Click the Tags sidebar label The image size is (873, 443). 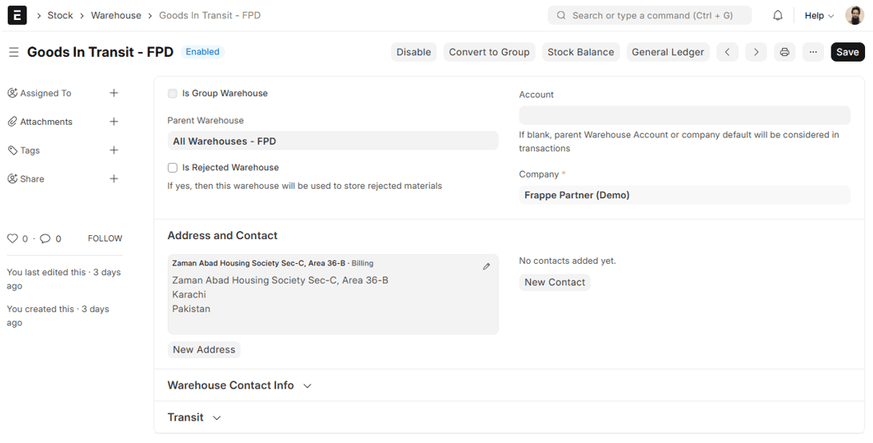point(30,150)
